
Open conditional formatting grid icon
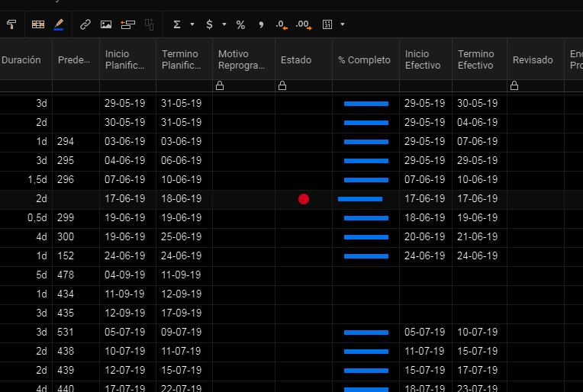[38, 24]
